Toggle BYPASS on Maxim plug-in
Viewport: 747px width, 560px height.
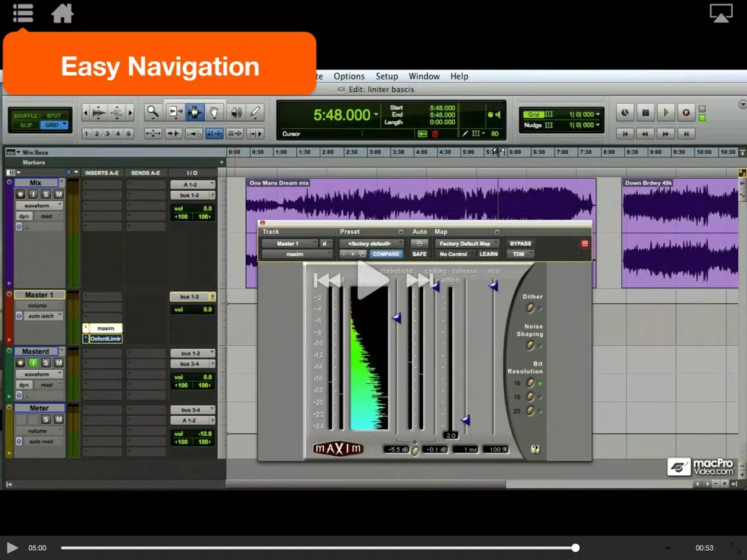tap(520, 243)
